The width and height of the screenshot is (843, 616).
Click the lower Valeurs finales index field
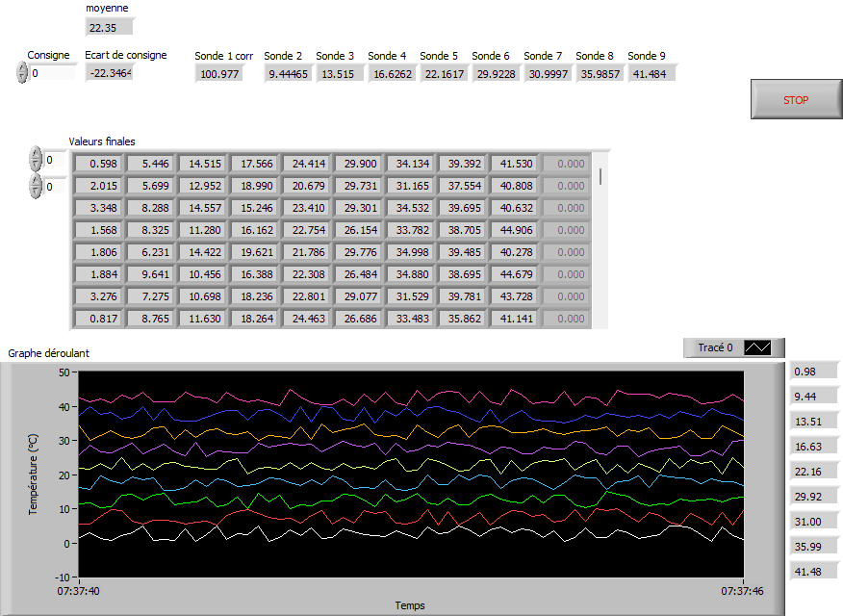(55, 187)
